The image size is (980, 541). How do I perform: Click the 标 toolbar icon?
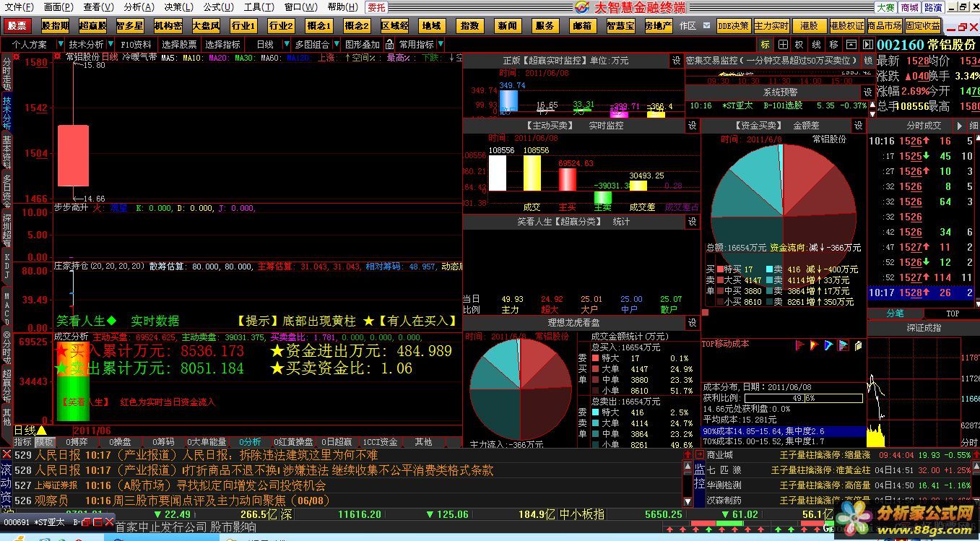point(766,44)
